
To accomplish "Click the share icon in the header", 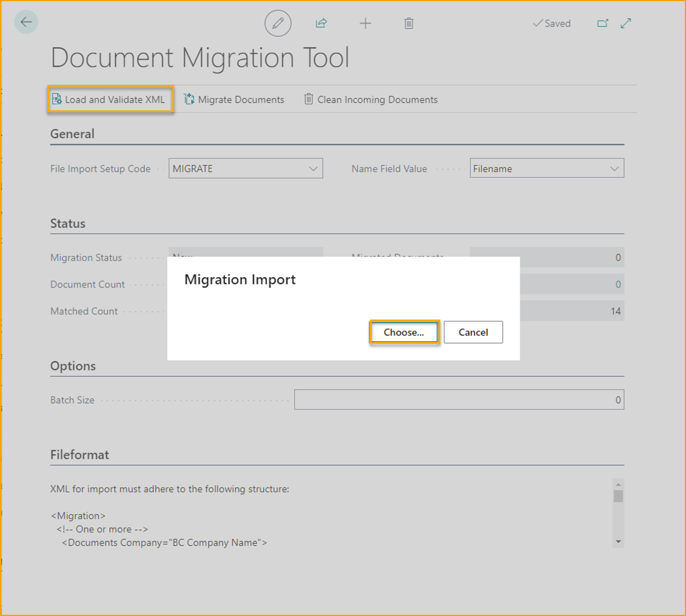I will point(321,23).
